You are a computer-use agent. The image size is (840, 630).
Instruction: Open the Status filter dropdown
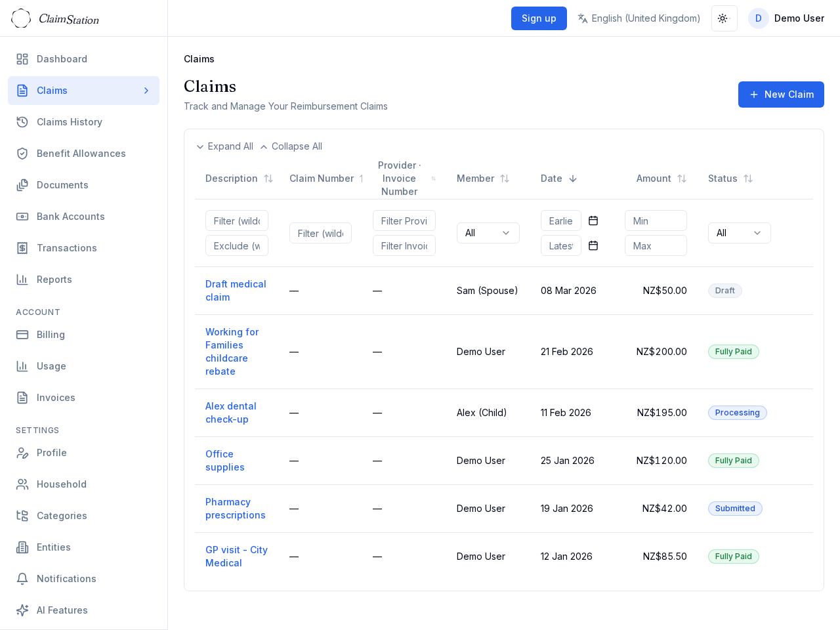tap(739, 233)
